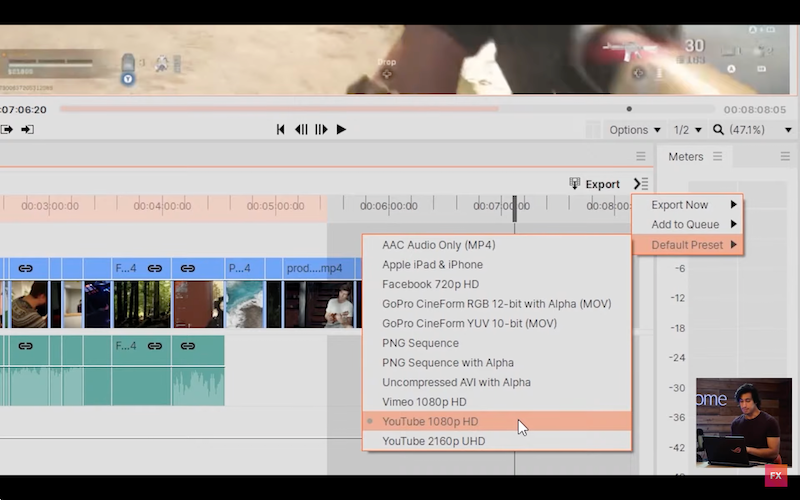Choose Facebook 720p HD preset
800x500 pixels.
[x=497, y=284]
